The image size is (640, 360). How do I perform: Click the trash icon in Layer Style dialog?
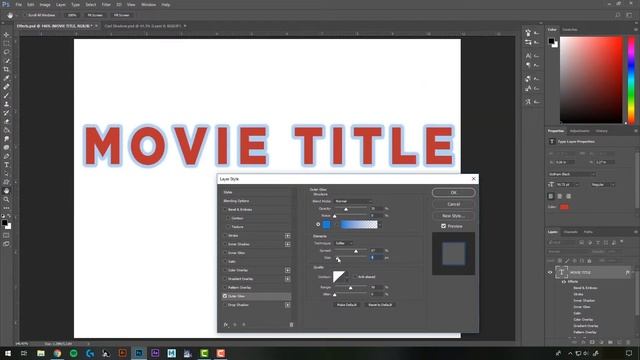point(291,324)
